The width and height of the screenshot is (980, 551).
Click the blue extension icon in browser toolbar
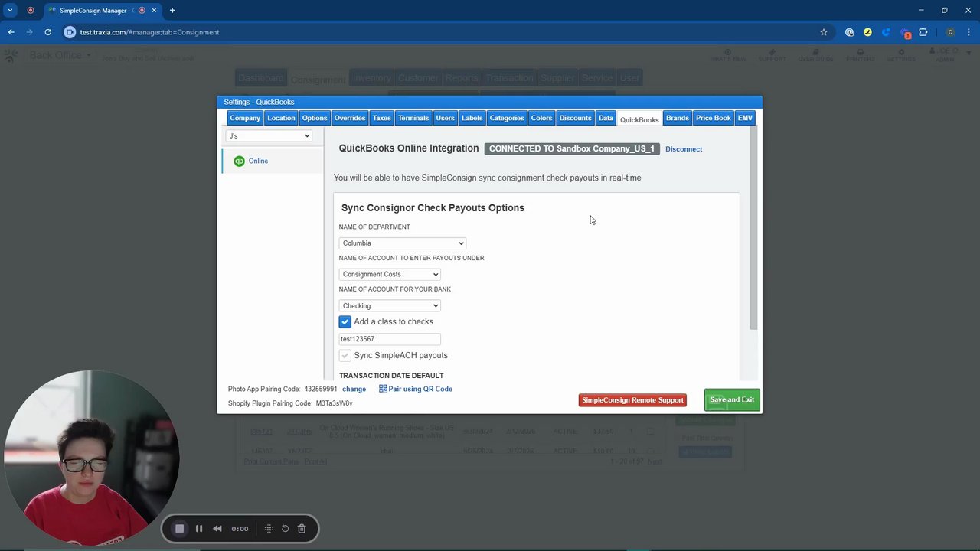[x=886, y=32]
